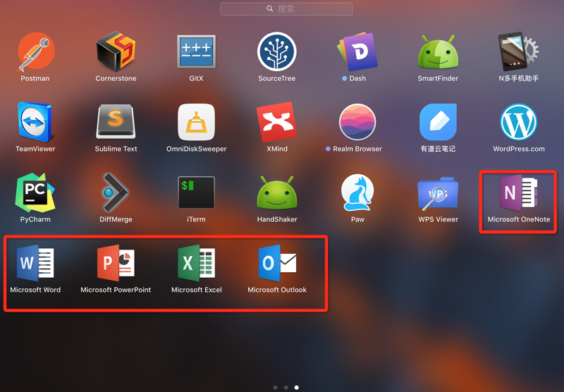
Task: Launch Microsoft Excel
Action: [197, 263]
